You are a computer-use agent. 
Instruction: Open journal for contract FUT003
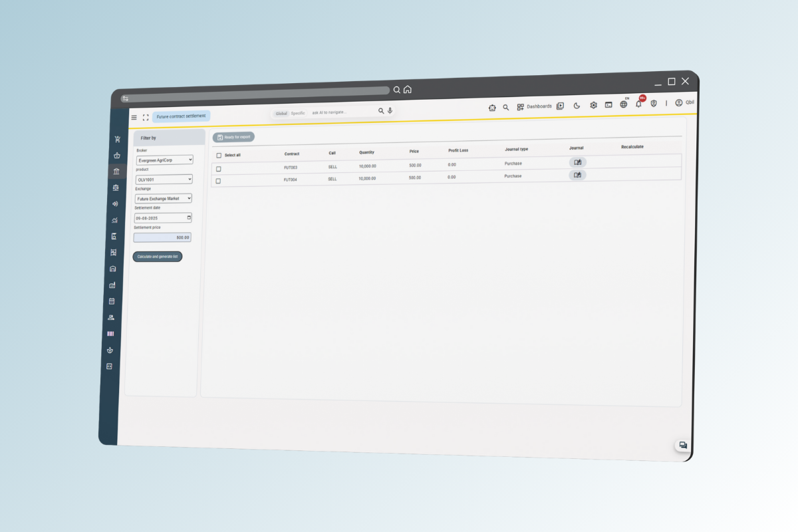[x=577, y=162]
